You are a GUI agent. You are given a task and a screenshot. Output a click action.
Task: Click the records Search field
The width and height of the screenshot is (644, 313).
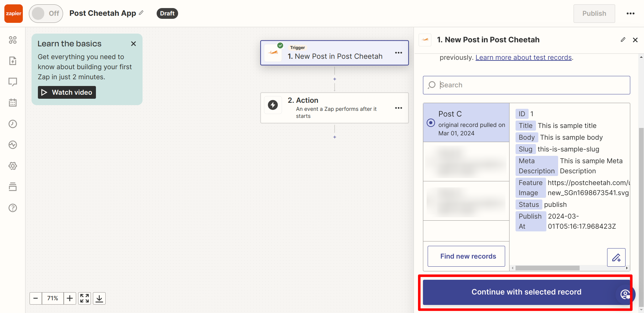[526, 85]
